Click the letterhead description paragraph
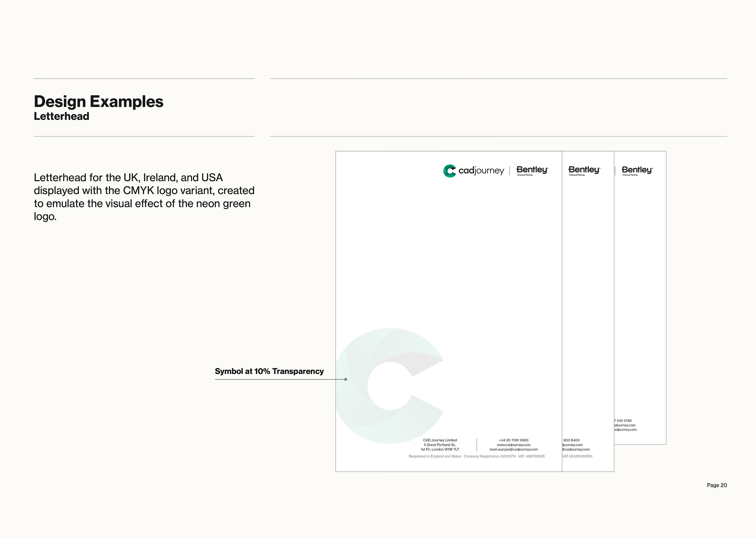The image size is (756, 538). 144,197
